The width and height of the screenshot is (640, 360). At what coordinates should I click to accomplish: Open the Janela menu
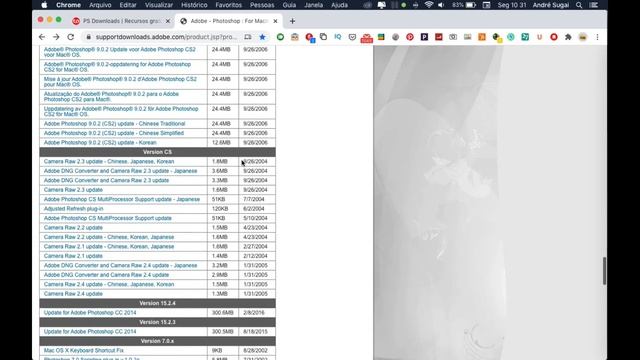(313, 5)
